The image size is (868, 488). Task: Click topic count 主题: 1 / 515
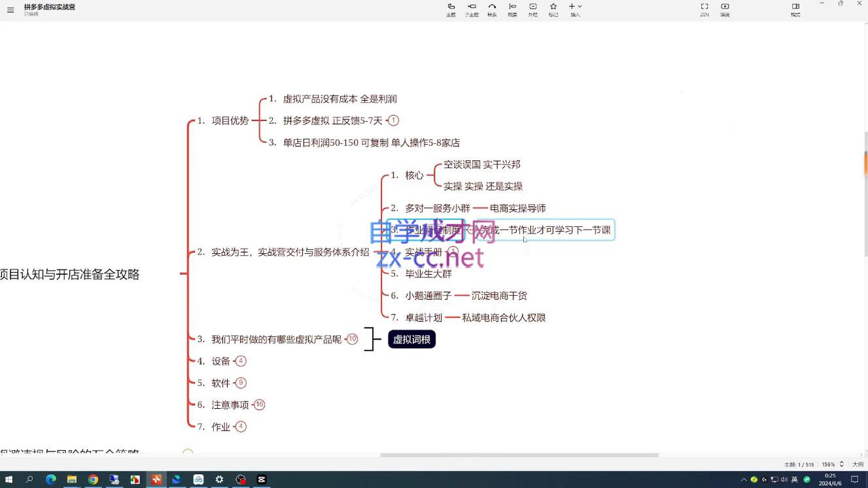[799, 464]
